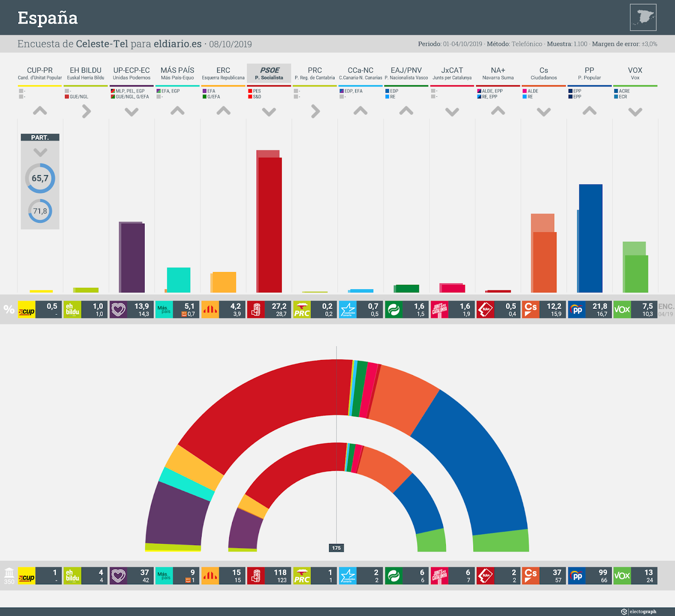
Task: Click the PSOE rose logo in percentage row
Action: click(256, 310)
